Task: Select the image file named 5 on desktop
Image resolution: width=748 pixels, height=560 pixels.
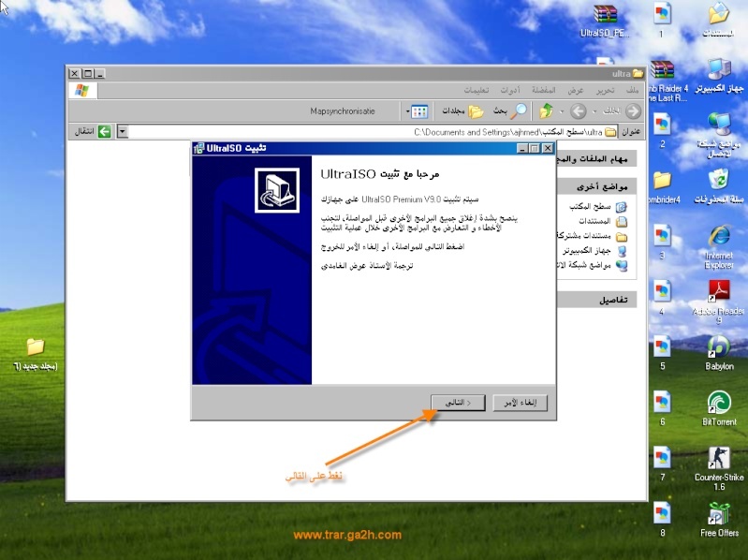Action: (x=662, y=353)
